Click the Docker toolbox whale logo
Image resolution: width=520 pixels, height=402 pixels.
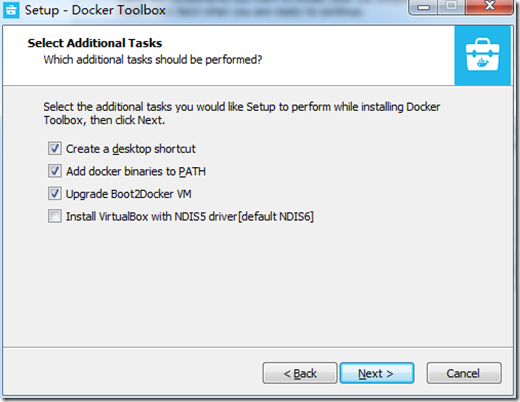pyautogui.click(x=482, y=55)
